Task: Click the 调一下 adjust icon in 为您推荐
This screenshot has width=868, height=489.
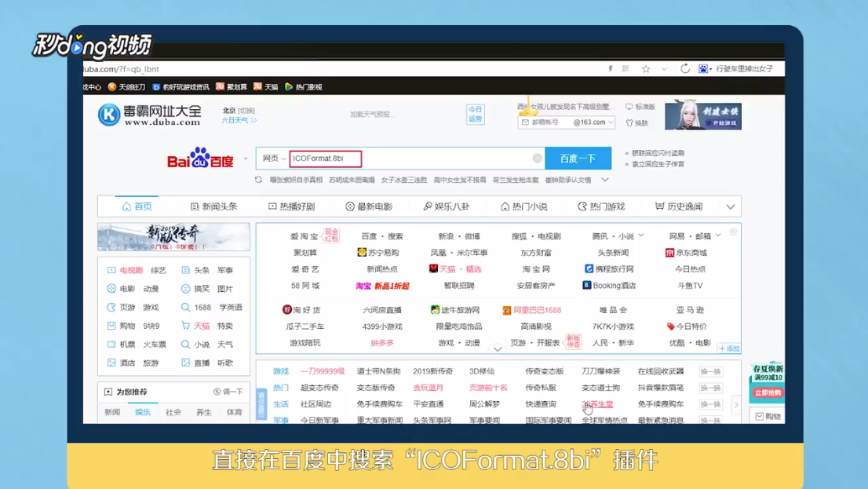Action: click(217, 392)
